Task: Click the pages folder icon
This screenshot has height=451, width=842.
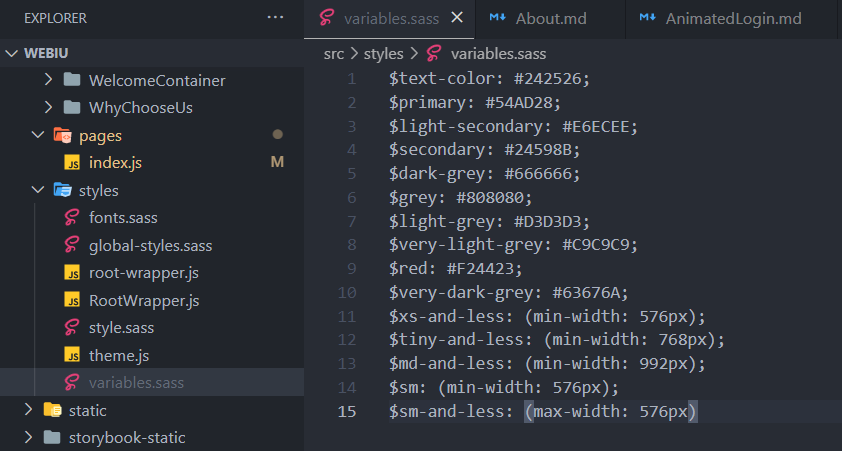Action: point(62,135)
